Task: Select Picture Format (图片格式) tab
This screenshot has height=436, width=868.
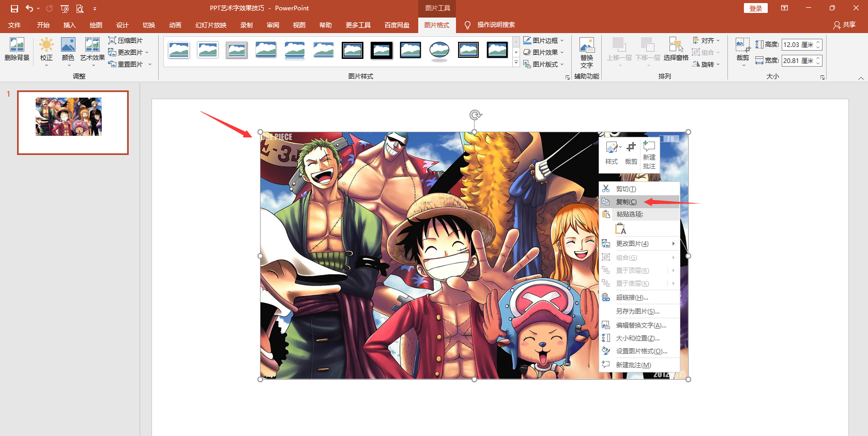Action: (437, 25)
